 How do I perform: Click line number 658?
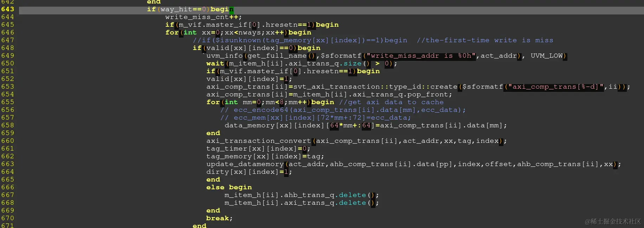[x=7, y=125]
